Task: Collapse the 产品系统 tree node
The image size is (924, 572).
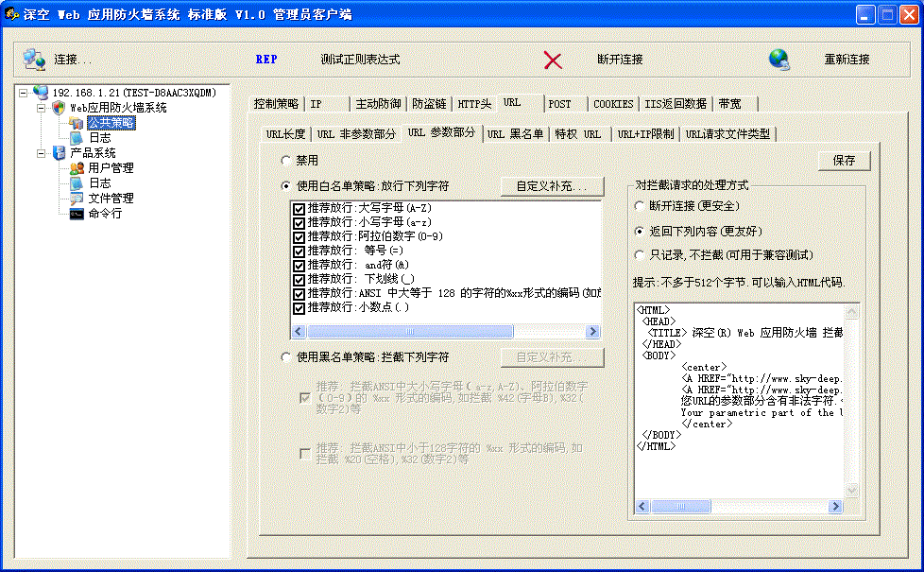Action: (x=41, y=153)
